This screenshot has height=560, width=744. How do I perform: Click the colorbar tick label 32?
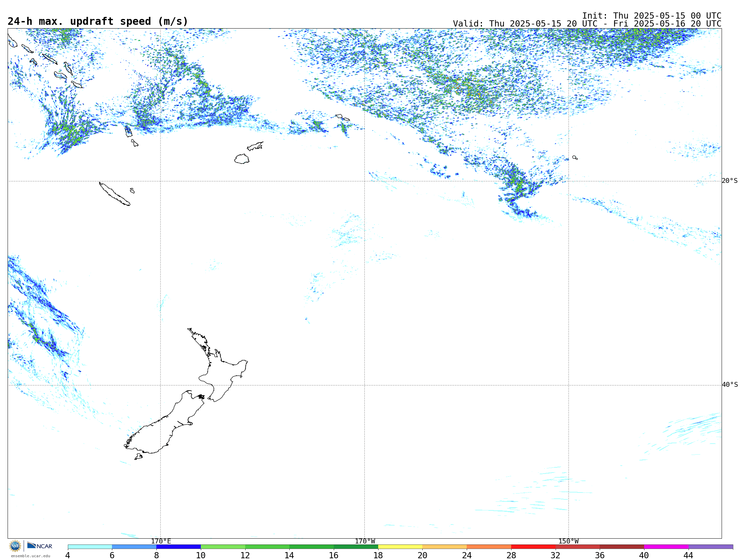556,555
